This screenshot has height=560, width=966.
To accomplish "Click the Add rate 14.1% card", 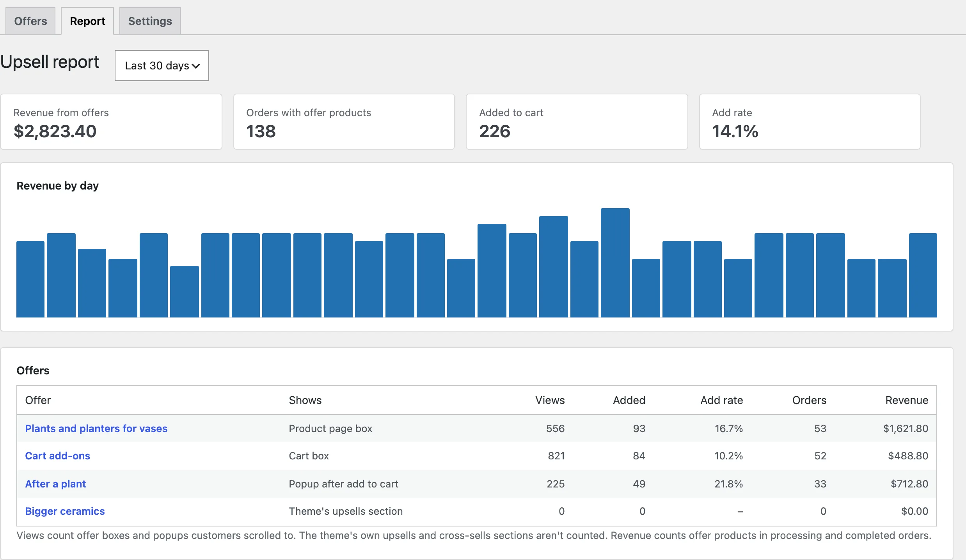I will coord(810,122).
